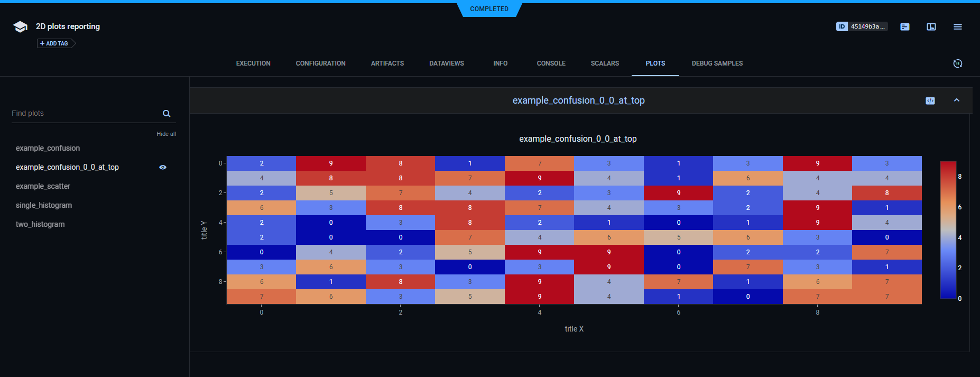
Task: Click the ADD TAG button
Action: pyautogui.click(x=55, y=43)
